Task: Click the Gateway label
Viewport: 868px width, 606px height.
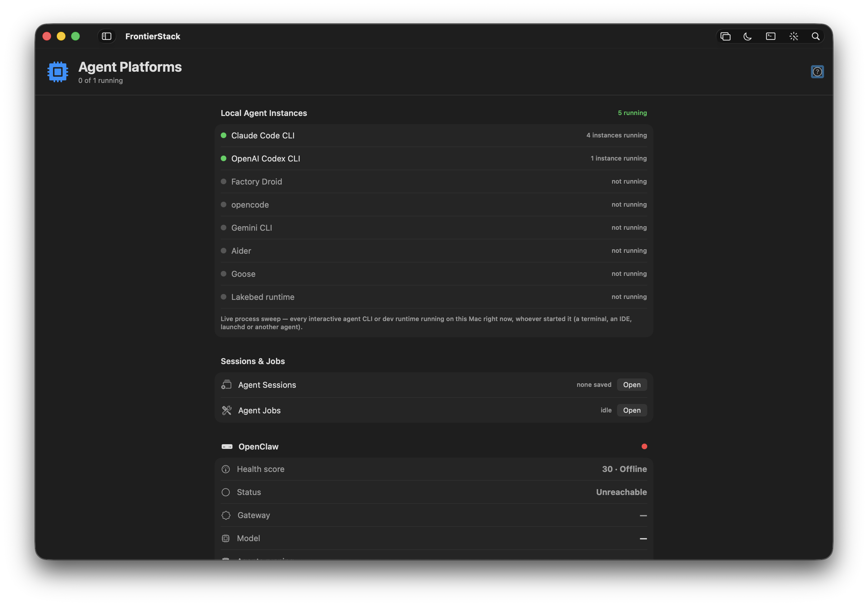Action: coord(254,515)
